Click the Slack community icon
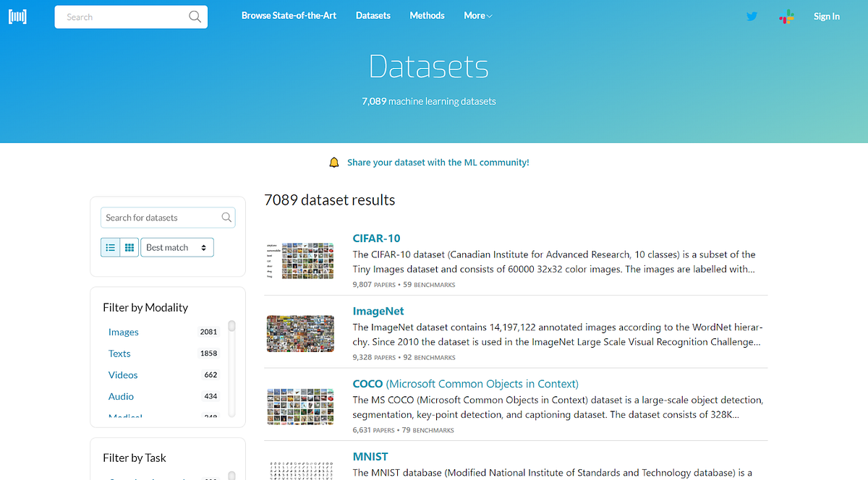Viewport: 868px width, 480px height. point(786,16)
